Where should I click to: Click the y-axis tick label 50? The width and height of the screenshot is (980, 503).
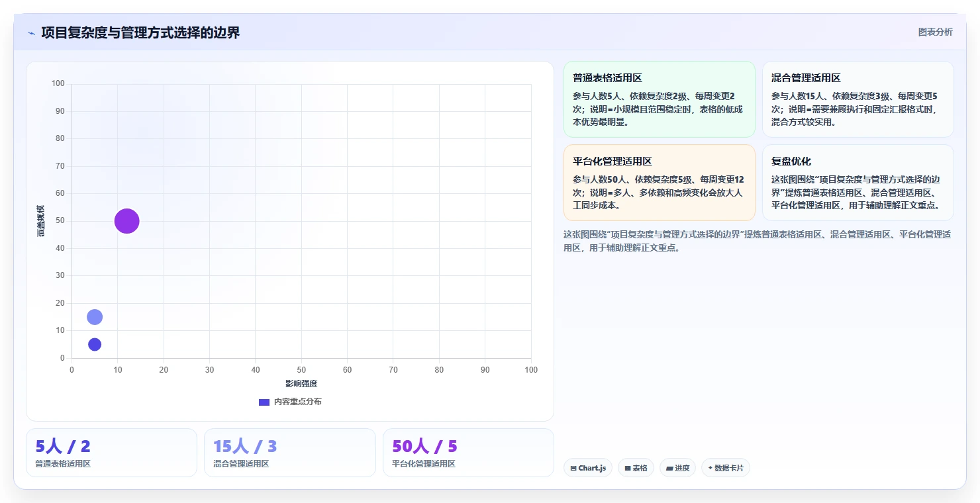pyautogui.click(x=60, y=220)
